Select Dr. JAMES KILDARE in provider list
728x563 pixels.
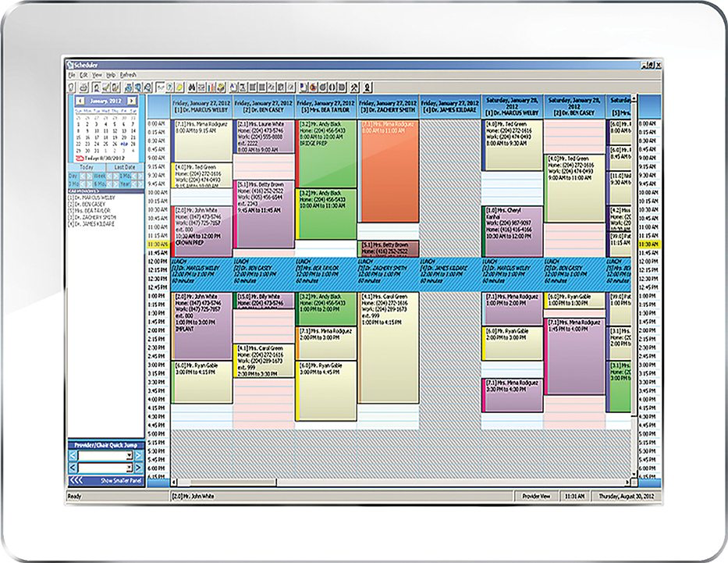point(91,223)
